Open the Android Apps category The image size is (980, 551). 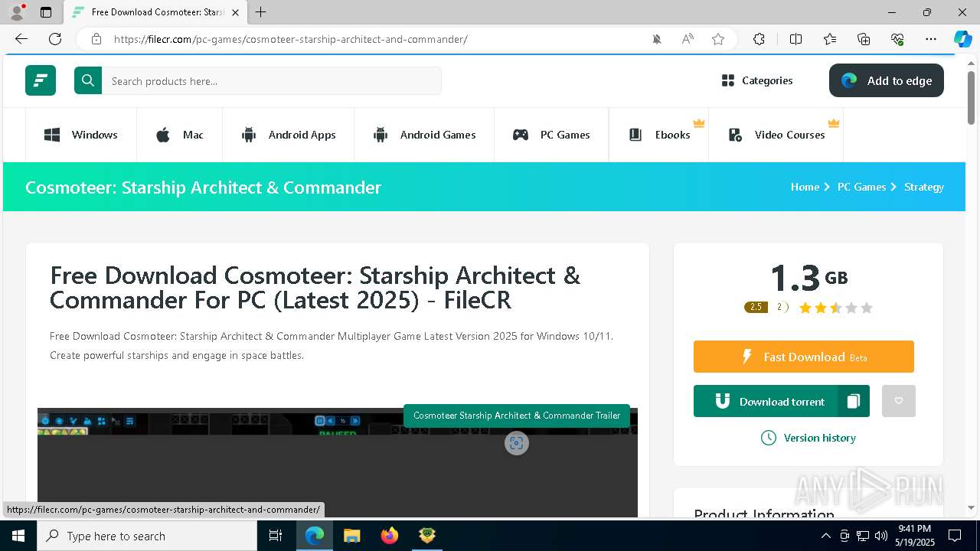288,135
